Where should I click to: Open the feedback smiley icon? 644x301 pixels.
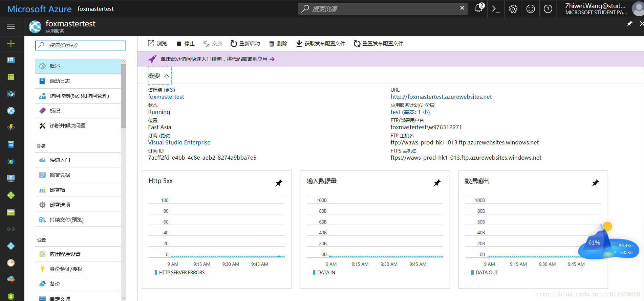click(x=531, y=9)
